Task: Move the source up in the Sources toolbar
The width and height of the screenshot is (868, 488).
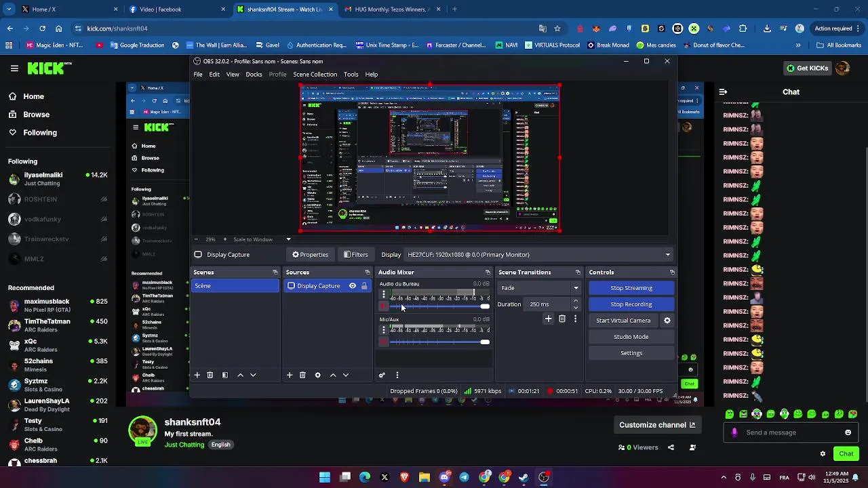Action: click(x=333, y=375)
